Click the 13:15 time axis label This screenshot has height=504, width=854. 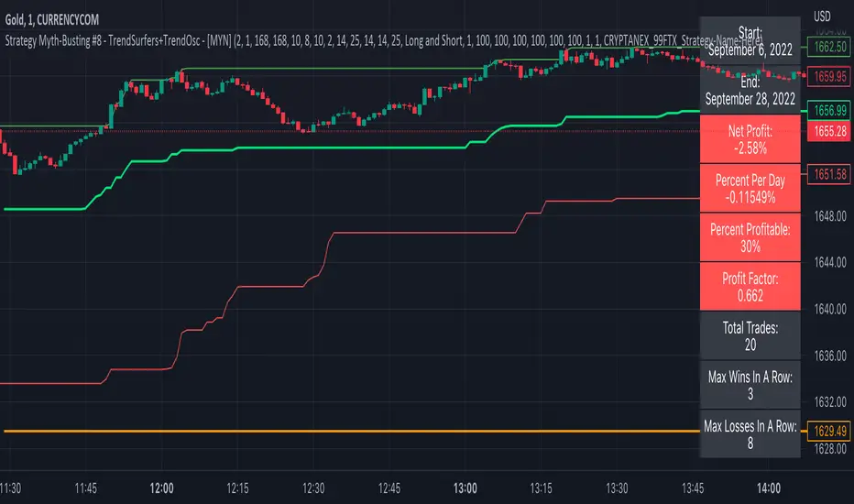pyautogui.click(x=541, y=488)
